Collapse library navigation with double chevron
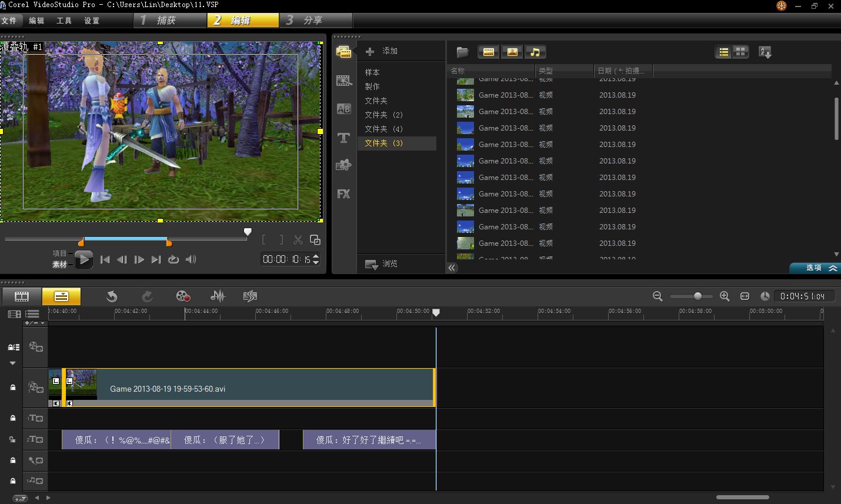 tap(452, 268)
